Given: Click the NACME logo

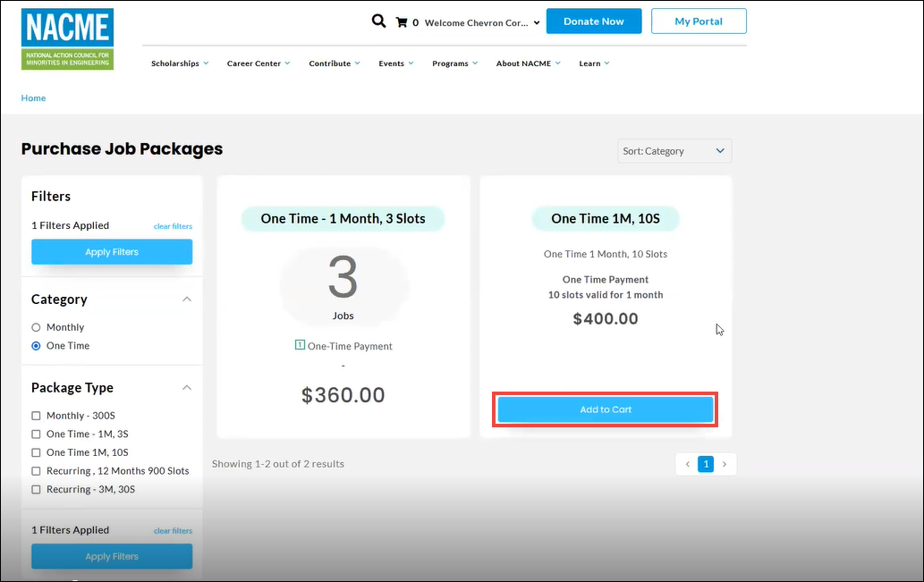Looking at the screenshot, I should coord(67,39).
